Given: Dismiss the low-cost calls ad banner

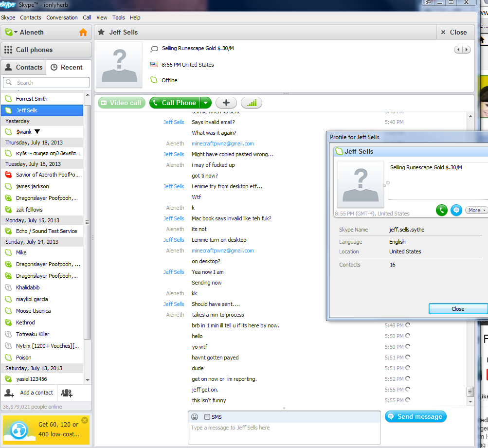Looking at the screenshot, I should click(85, 420).
